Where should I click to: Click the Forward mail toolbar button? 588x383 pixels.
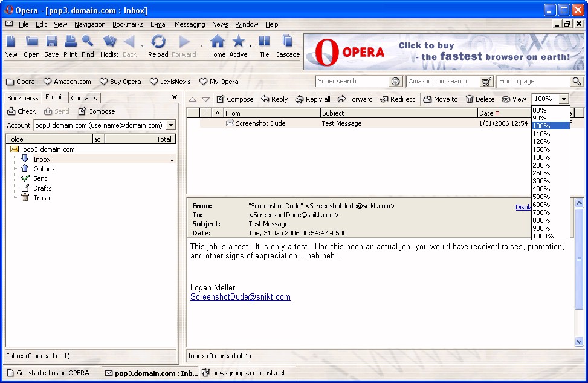click(355, 99)
